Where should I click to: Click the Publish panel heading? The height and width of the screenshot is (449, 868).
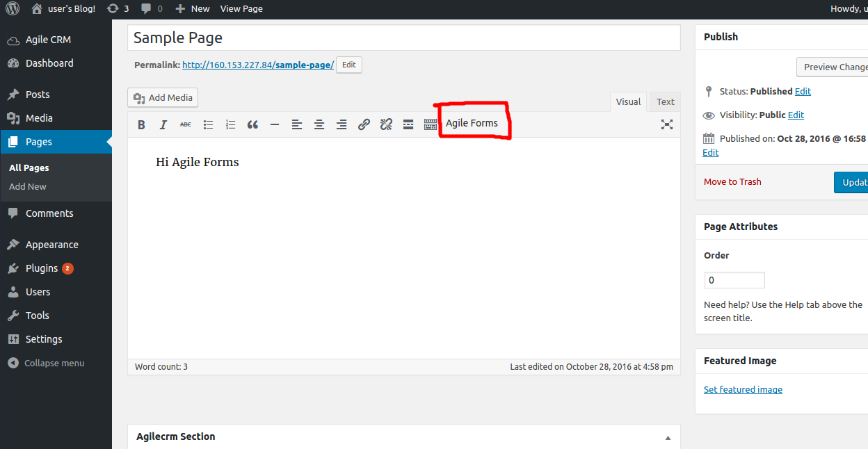pyautogui.click(x=721, y=37)
